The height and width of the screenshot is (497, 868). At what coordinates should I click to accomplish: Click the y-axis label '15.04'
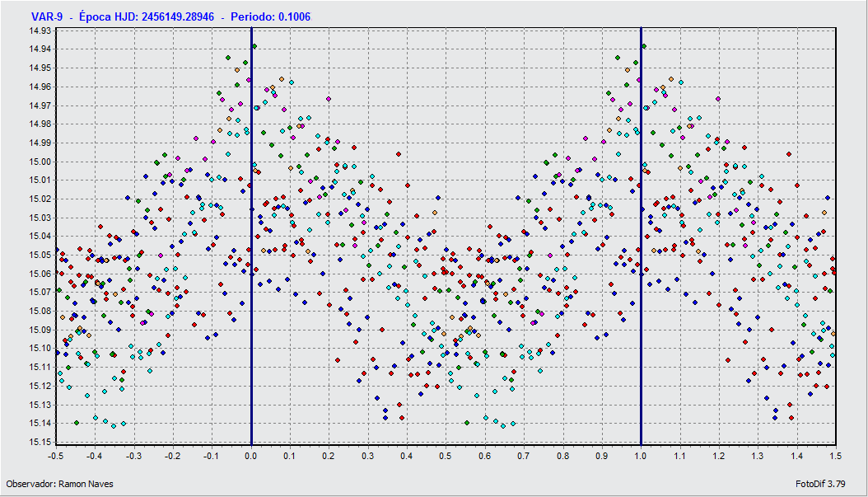40,236
